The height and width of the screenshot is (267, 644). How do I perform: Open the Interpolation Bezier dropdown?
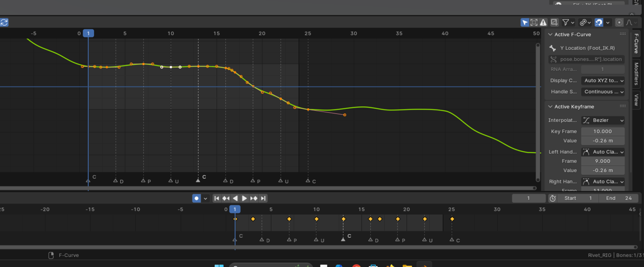(603, 120)
